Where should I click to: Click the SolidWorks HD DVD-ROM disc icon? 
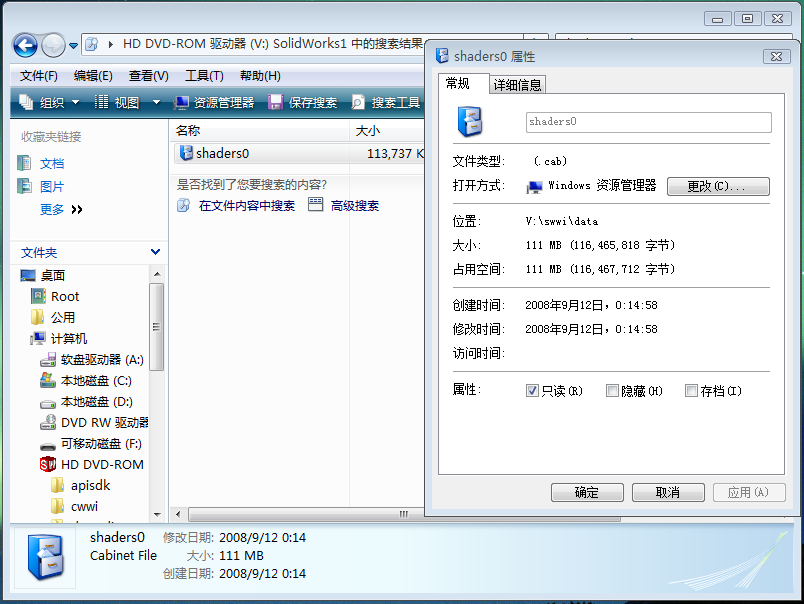pos(48,465)
